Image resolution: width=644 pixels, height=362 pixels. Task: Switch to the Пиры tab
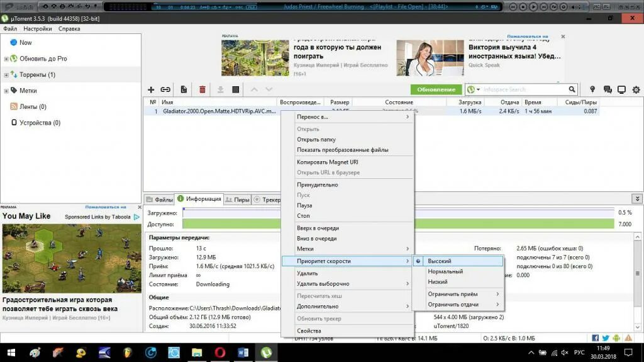point(237,200)
